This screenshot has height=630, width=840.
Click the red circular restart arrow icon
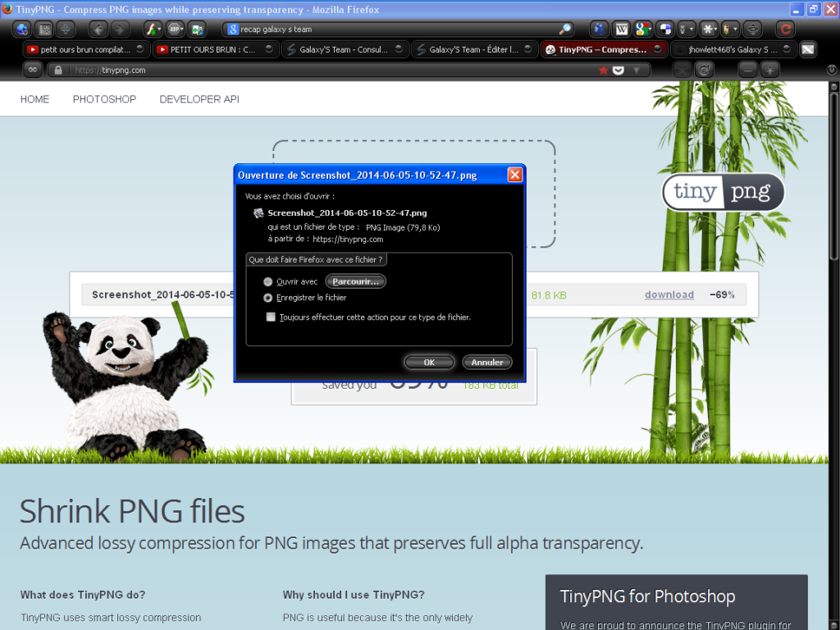(x=786, y=29)
